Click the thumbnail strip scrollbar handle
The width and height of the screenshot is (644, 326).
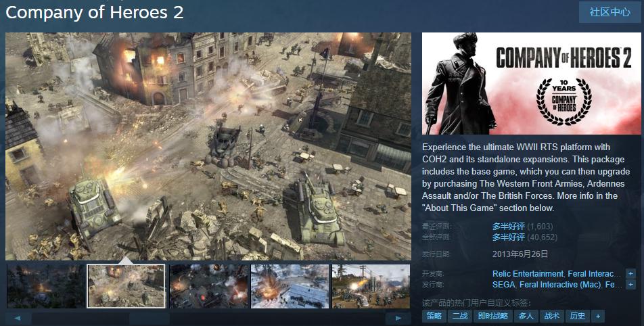(149, 318)
